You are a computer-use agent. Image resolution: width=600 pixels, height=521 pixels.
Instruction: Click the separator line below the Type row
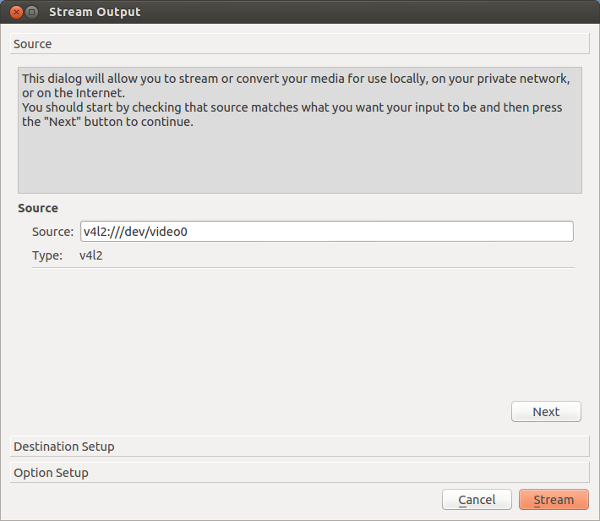302,267
